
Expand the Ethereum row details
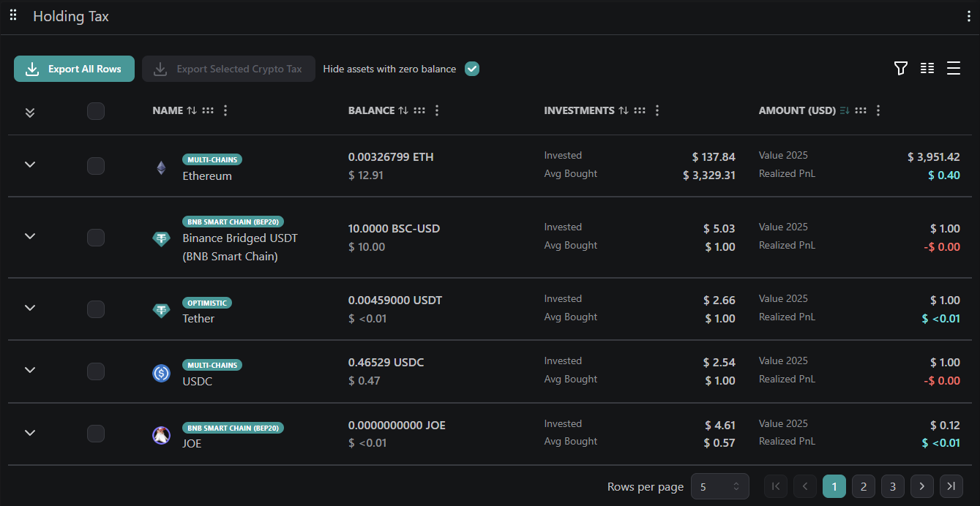point(29,166)
